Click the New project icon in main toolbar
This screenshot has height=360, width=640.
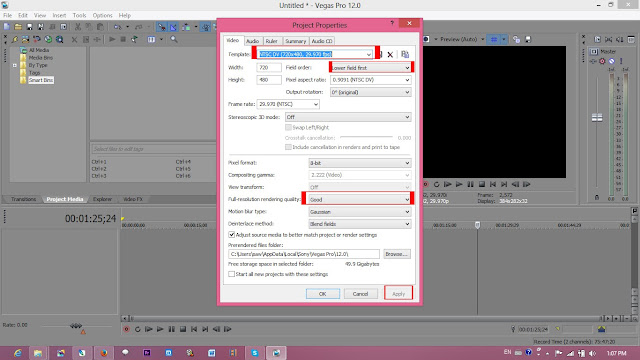pos(7,27)
